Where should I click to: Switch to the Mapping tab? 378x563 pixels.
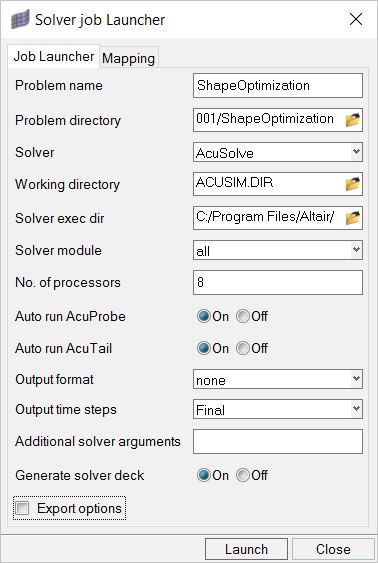point(129,58)
